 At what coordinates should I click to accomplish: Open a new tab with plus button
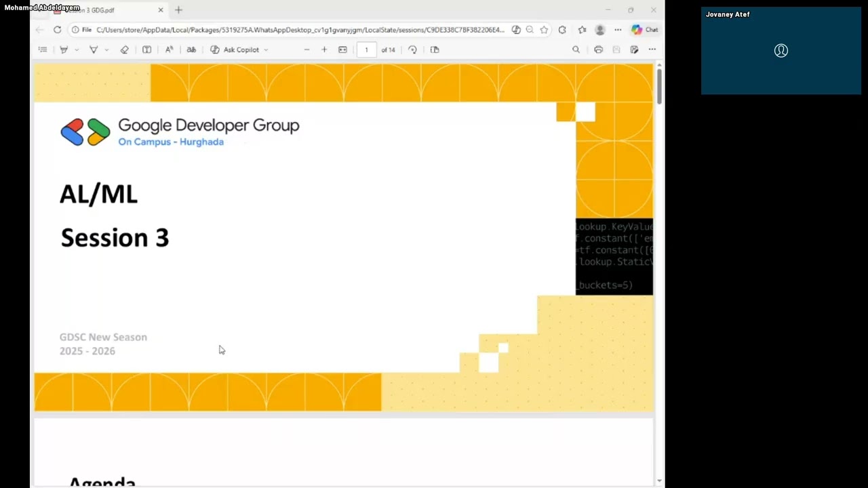pyautogui.click(x=178, y=10)
